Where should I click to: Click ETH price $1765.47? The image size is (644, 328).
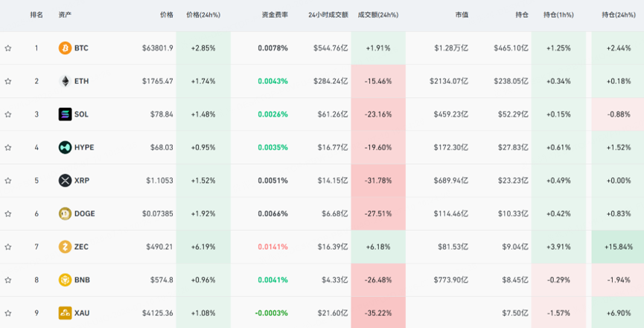point(158,81)
